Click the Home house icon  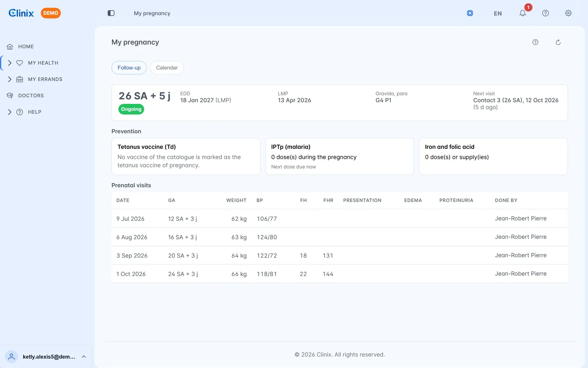point(10,47)
